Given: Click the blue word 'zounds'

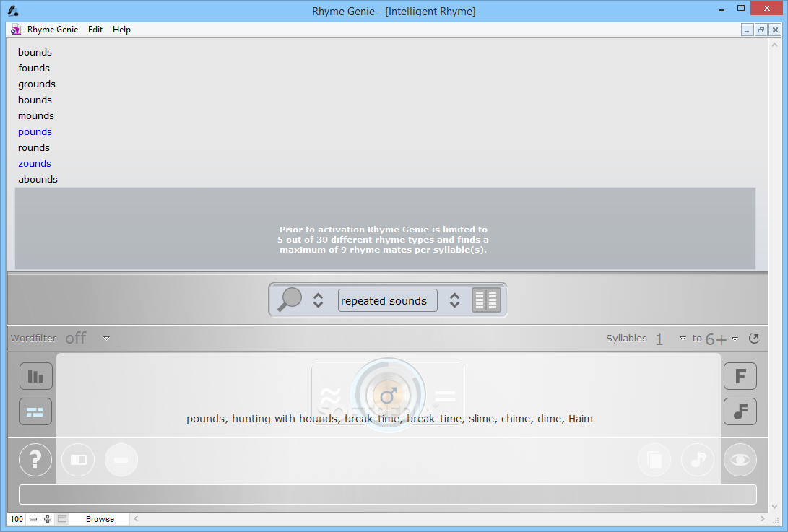Looking at the screenshot, I should [x=35, y=164].
